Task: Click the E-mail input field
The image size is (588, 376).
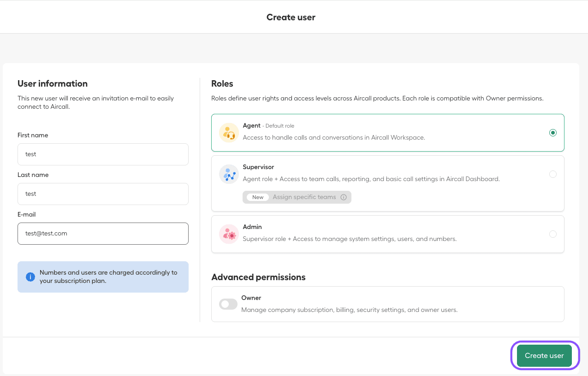Action: [103, 234]
